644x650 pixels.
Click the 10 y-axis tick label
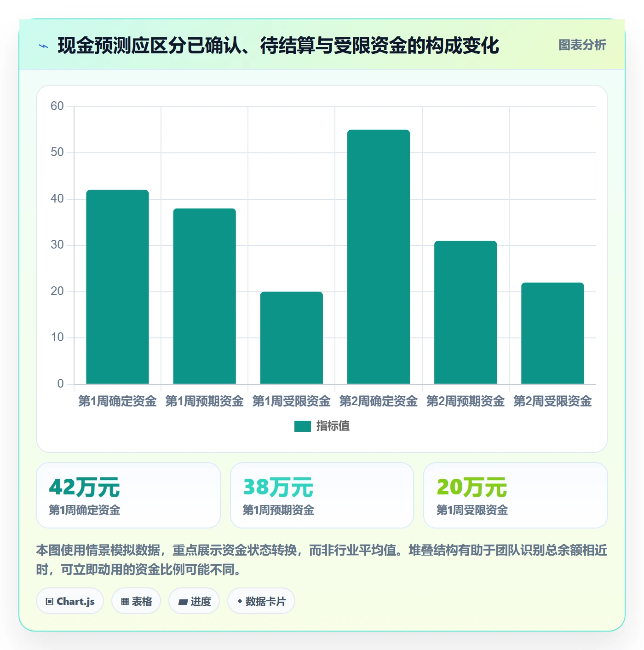coord(57,337)
